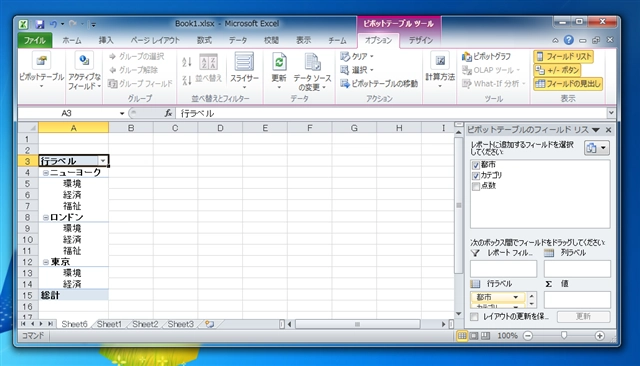Select the Sheet2 worksheet tab
The image size is (640, 366).
tap(145, 324)
